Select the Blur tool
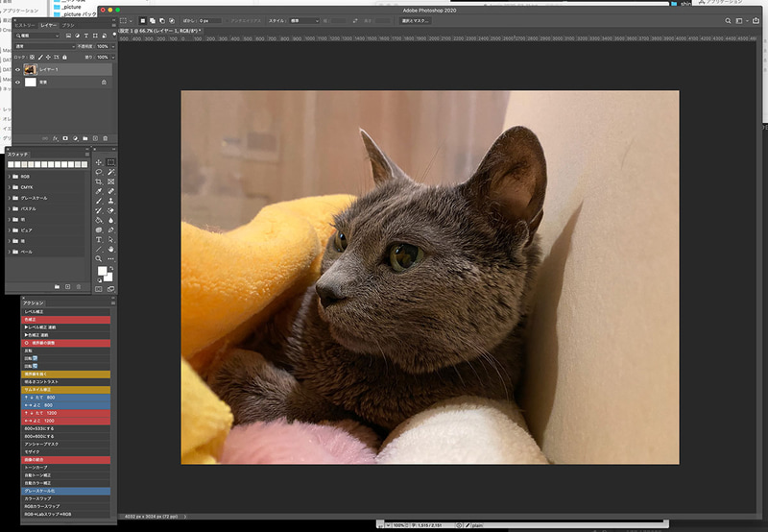768x532 pixels. [111, 221]
